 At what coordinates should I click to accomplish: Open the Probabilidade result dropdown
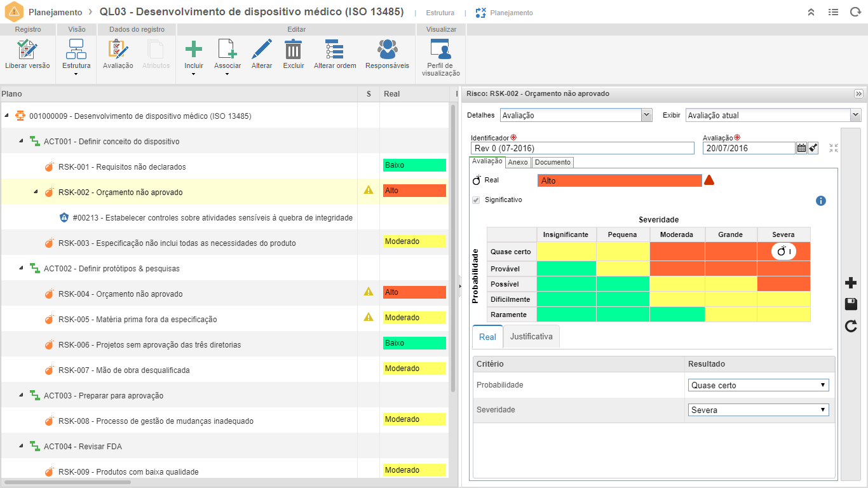pyautogui.click(x=758, y=385)
